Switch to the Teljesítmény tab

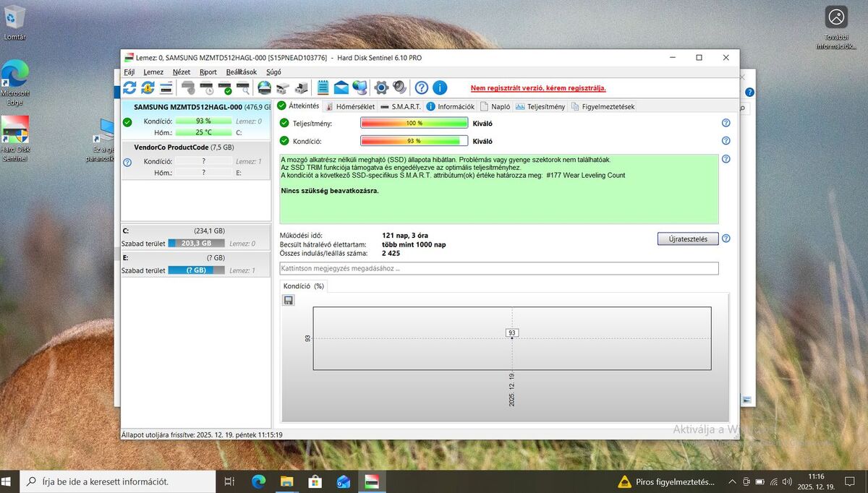(540, 106)
